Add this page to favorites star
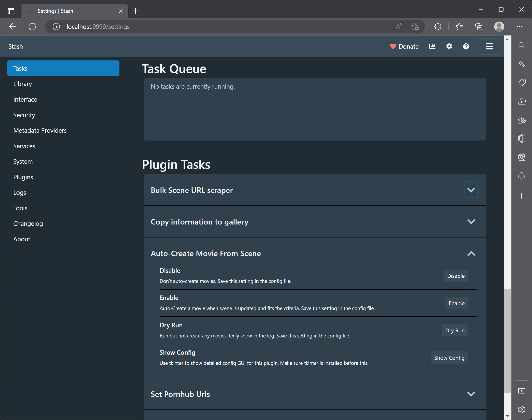The height and width of the screenshot is (420, 532). point(415,27)
